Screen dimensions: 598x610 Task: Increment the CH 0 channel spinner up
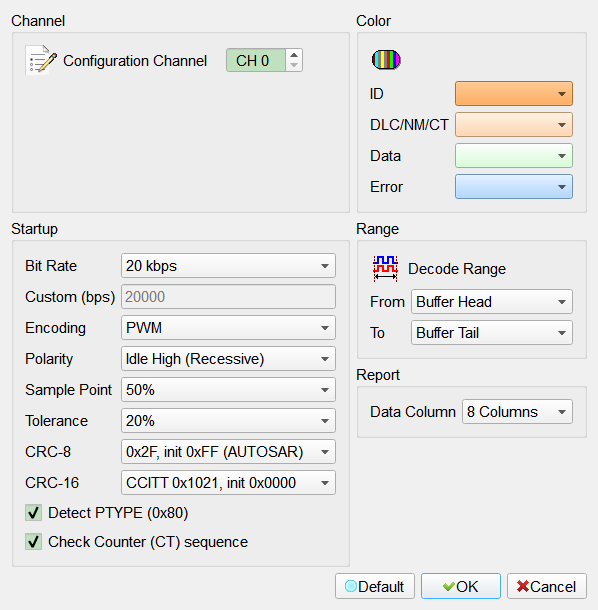(x=294, y=55)
